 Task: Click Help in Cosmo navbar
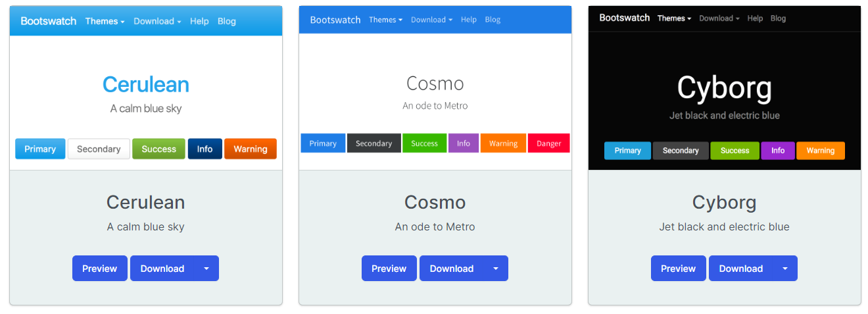point(469,20)
